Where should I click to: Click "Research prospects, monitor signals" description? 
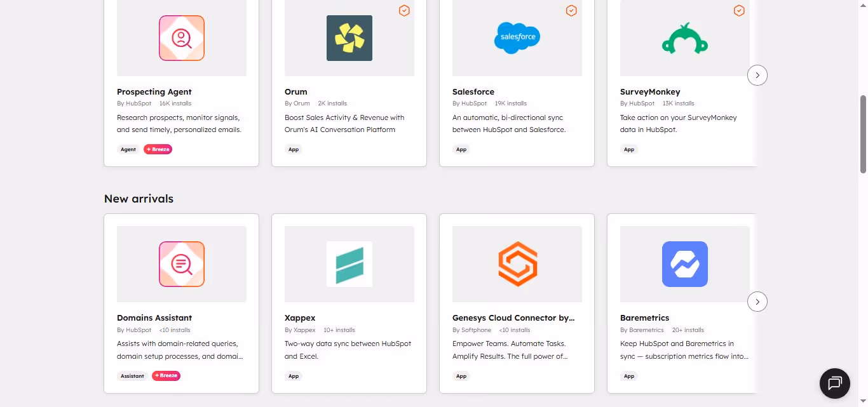click(179, 124)
